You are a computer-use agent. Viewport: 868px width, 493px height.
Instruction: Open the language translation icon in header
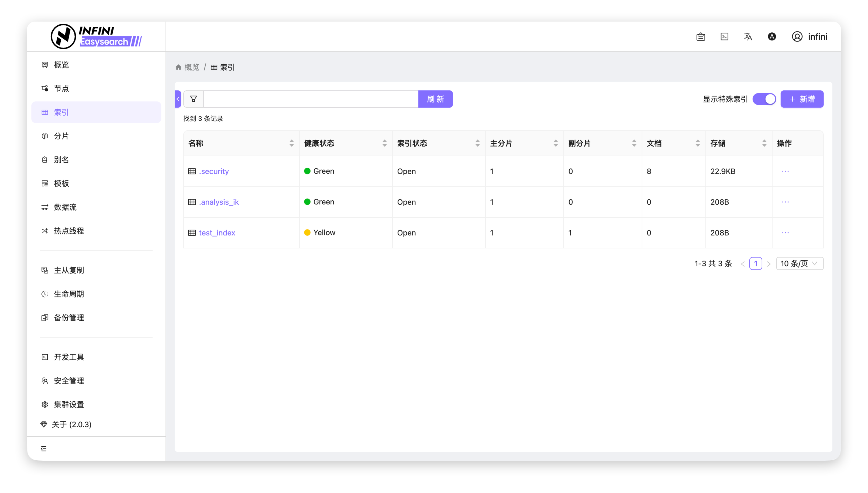coord(748,37)
